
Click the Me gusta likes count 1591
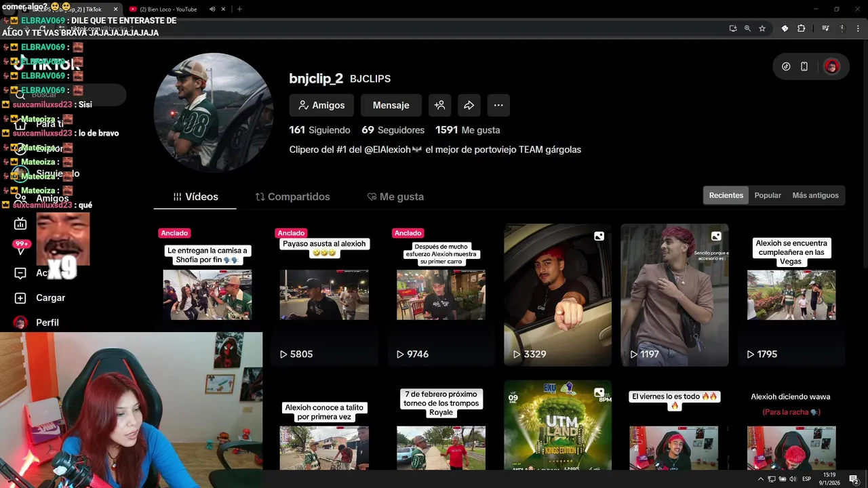coord(468,130)
